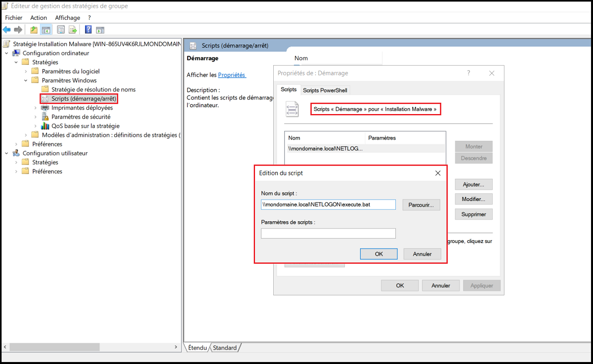Collapse the Configuration ordinateur node
This screenshot has width=593, height=364.
click(x=6, y=53)
